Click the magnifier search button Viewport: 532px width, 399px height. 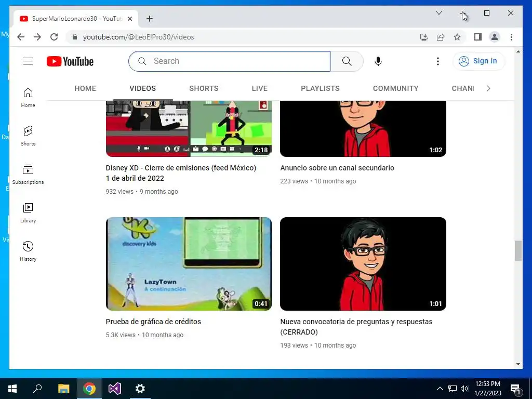(x=347, y=61)
